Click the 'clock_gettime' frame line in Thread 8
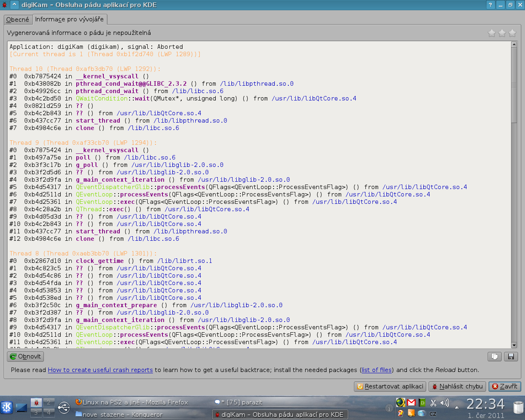 click(x=111, y=261)
